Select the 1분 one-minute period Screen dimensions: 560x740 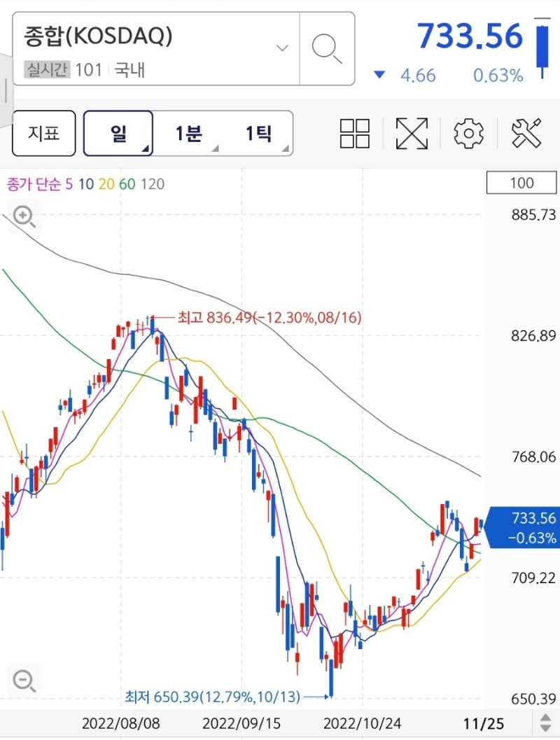(x=188, y=133)
